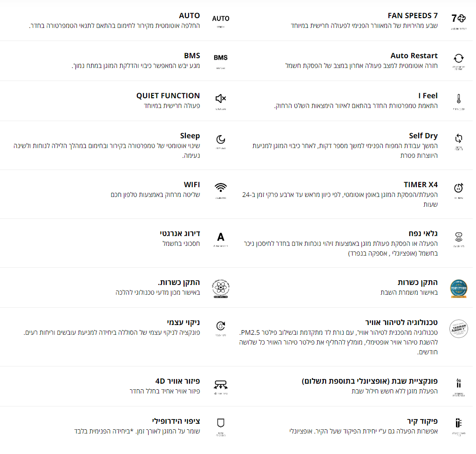
Task: Click the 4D air distribution icon
Action: pyautogui.click(x=221, y=384)
